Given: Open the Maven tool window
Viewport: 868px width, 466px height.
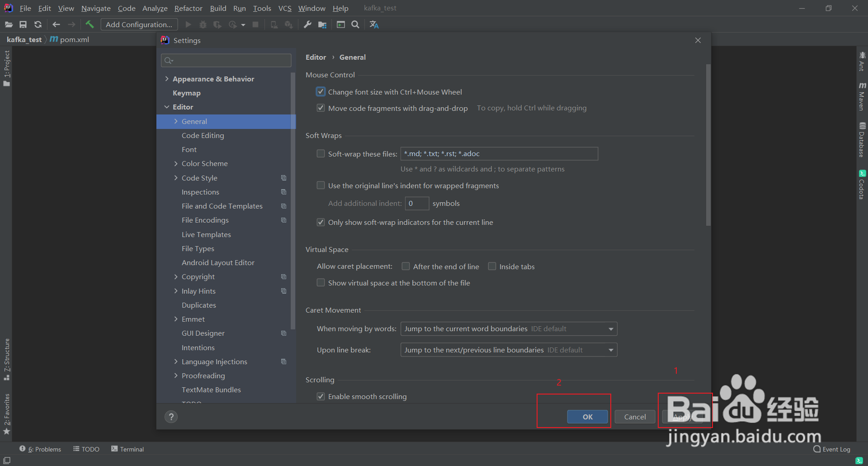Looking at the screenshot, I should [862, 96].
